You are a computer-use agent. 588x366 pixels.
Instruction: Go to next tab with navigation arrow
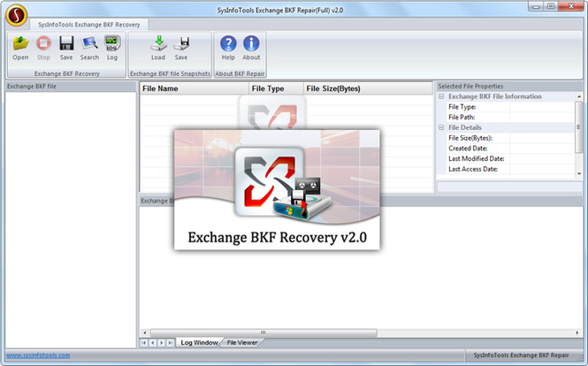coord(161,343)
